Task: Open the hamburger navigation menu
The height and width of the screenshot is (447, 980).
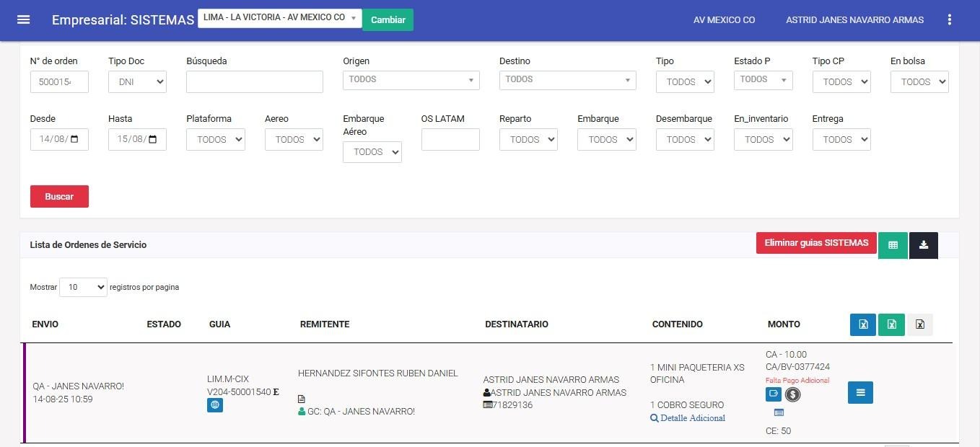Action: tap(23, 19)
